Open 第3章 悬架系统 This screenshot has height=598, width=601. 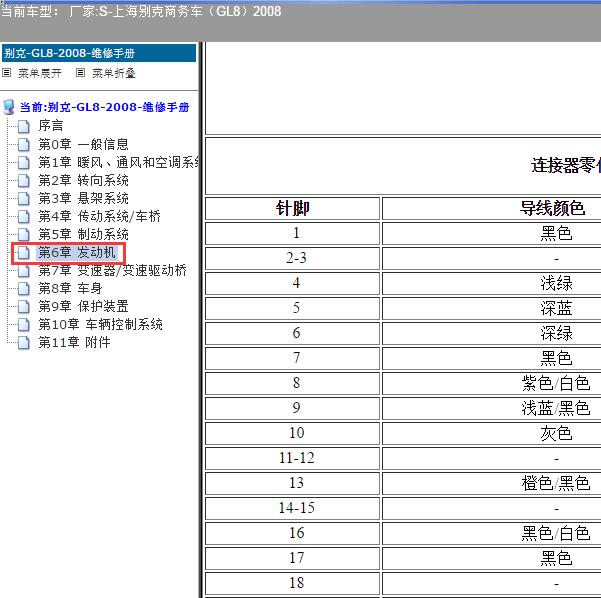click(84, 198)
